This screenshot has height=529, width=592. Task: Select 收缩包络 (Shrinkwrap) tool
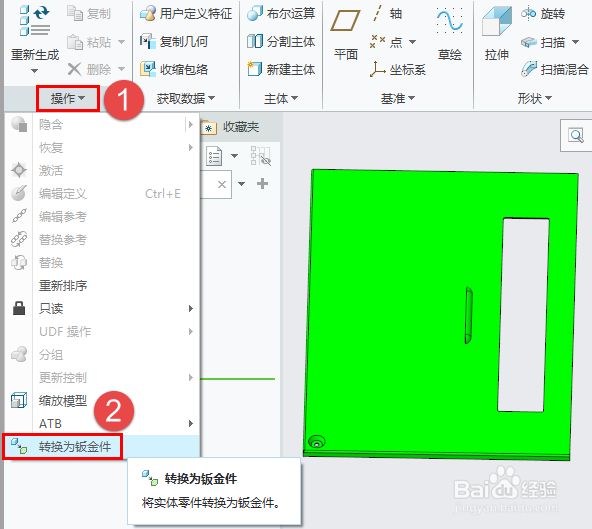point(174,69)
